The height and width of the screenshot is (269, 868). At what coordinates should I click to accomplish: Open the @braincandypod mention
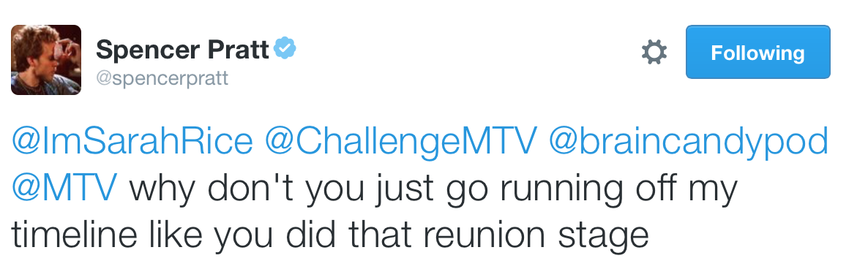689,142
